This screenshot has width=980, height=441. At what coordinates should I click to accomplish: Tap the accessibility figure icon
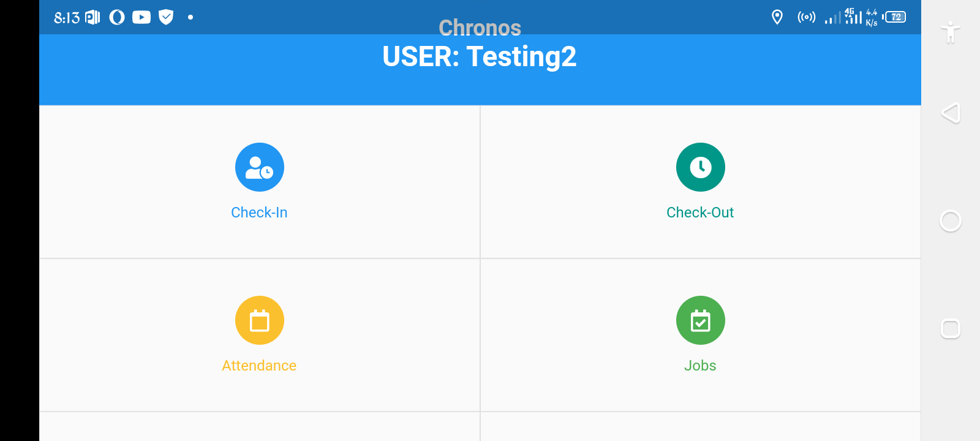pos(951,32)
